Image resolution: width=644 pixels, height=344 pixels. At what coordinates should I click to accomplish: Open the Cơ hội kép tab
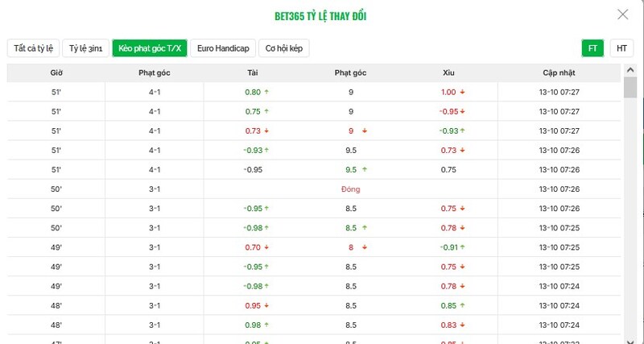286,48
